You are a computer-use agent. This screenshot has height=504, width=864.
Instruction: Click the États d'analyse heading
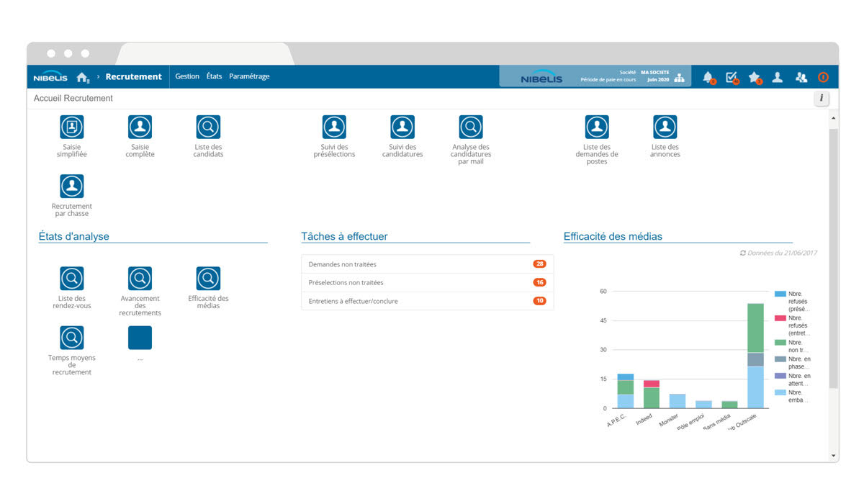pyautogui.click(x=74, y=236)
